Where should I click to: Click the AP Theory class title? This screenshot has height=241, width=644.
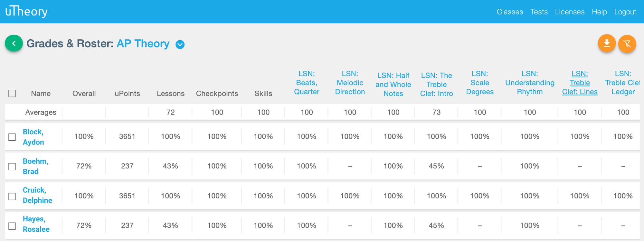[x=143, y=44]
